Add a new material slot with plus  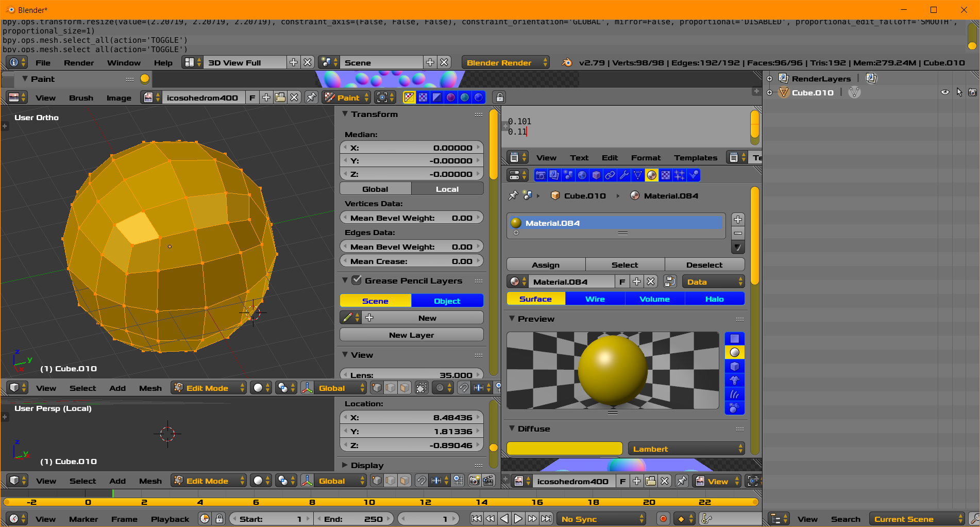(738, 219)
